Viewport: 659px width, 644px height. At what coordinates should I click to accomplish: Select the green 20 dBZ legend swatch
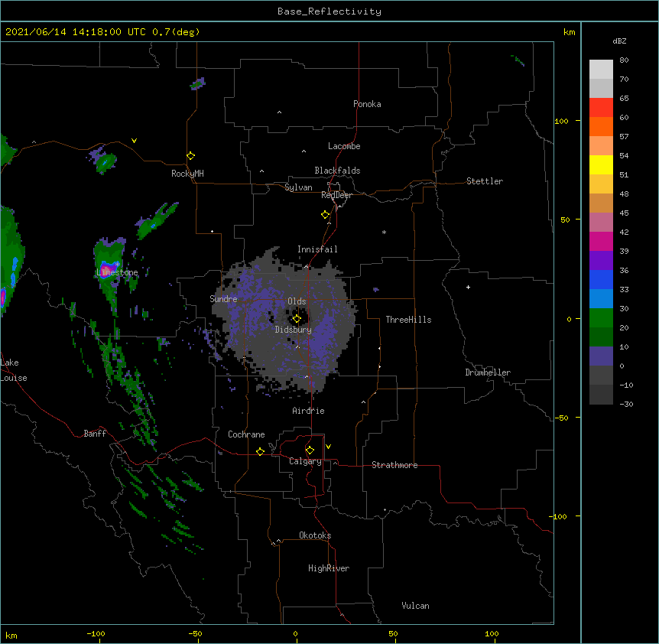[x=601, y=318]
